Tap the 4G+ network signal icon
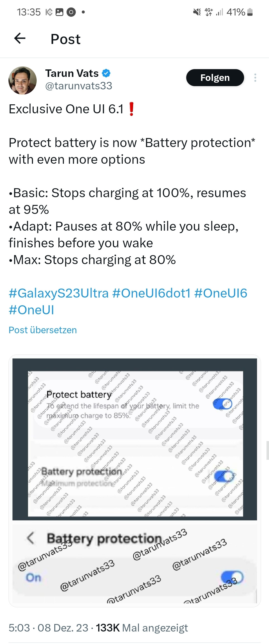Image resolution: width=269 pixels, height=644 pixels. (x=209, y=12)
